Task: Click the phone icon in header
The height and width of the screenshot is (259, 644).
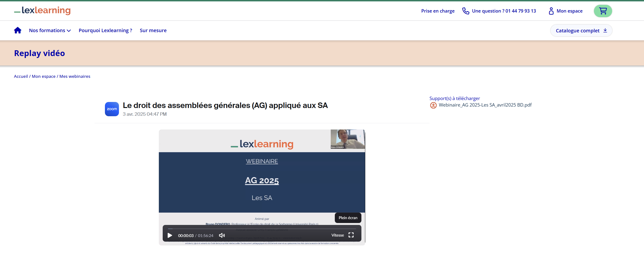Action: [465, 11]
